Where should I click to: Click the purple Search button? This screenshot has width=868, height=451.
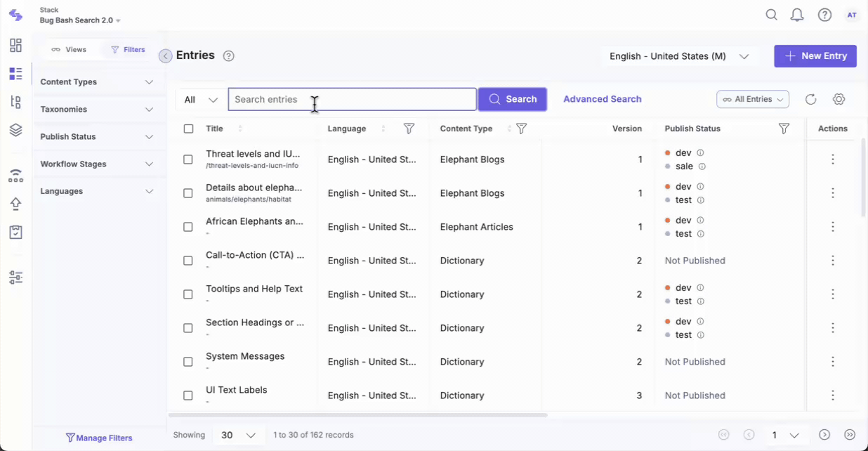pyautogui.click(x=513, y=99)
